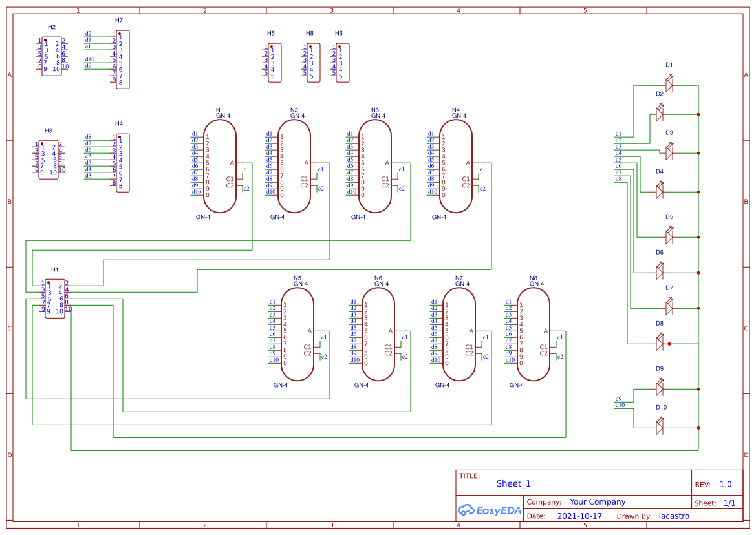Image resolution: width=756 pixels, height=535 pixels.
Task: Select the GN-4 component N8
Action: pos(534,335)
